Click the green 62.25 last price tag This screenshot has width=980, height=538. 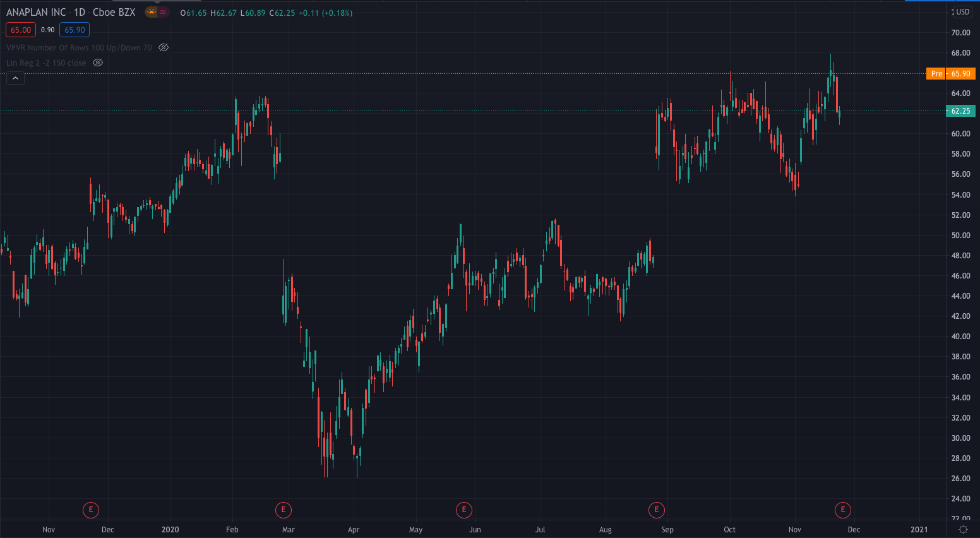(x=960, y=111)
